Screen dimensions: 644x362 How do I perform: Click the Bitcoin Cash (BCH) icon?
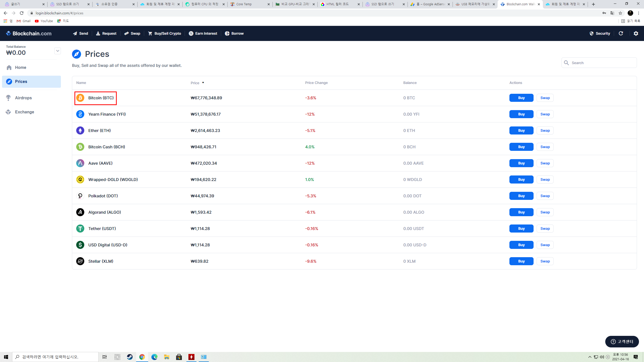click(80, 147)
